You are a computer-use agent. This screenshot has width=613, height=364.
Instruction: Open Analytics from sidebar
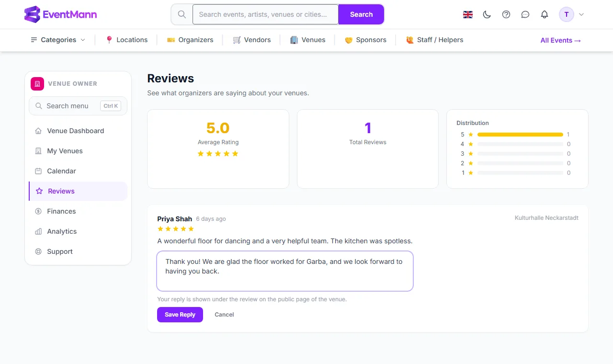[x=78, y=231]
